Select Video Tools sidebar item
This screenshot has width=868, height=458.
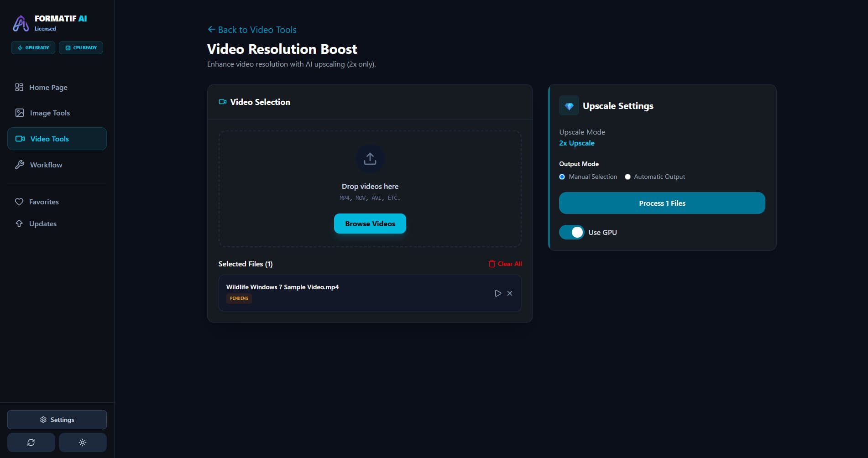tap(57, 139)
